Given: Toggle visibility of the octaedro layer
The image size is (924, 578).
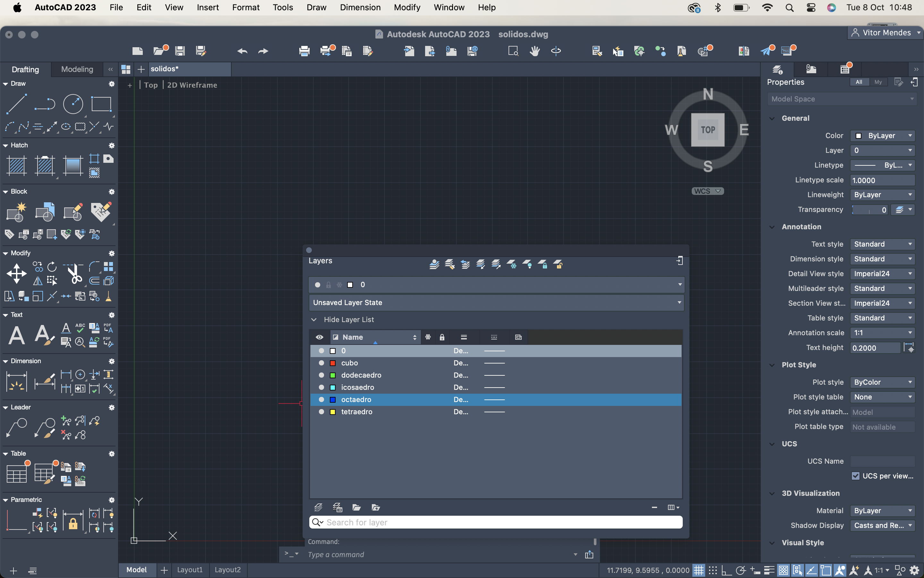Looking at the screenshot, I should click(321, 399).
